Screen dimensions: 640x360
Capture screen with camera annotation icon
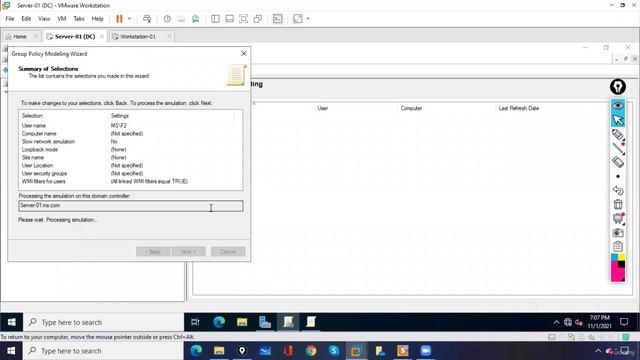[x=618, y=232]
